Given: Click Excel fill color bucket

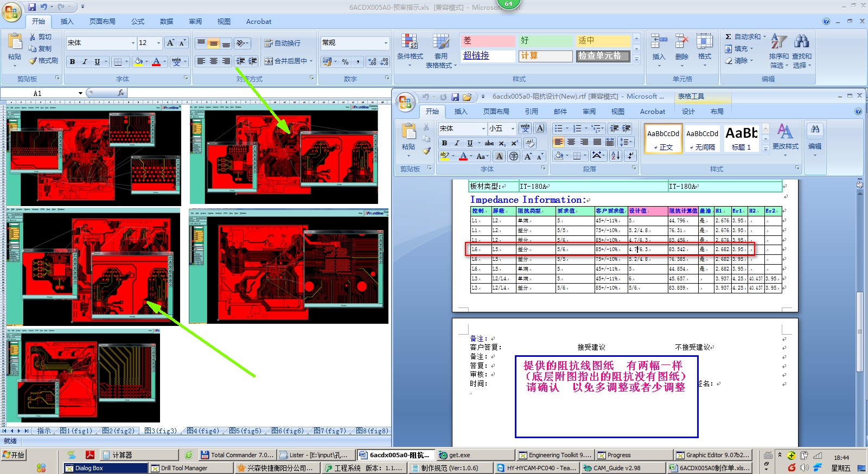Looking at the screenshot, I should [138, 62].
